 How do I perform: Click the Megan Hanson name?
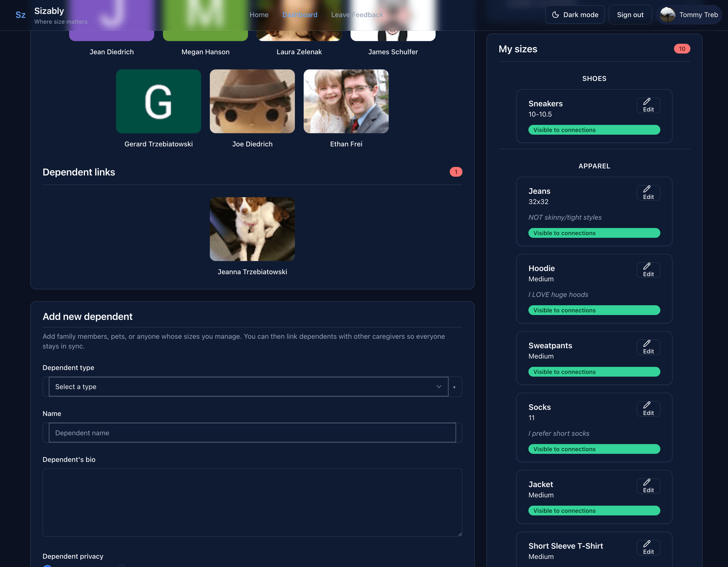[x=205, y=52]
